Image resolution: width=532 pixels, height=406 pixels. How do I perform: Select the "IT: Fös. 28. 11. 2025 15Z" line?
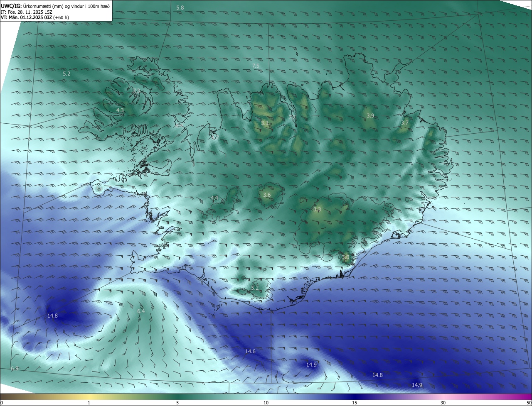[x=27, y=12]
